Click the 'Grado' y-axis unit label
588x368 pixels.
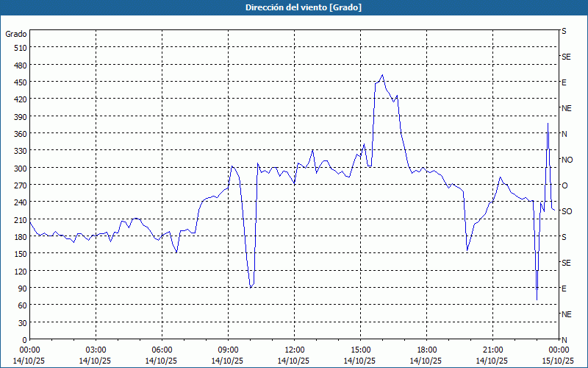[x=16, y=34]
